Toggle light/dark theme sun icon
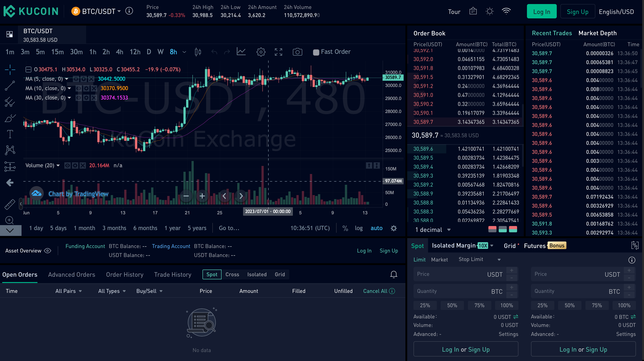The height and width of the screenshot is (361, 644). click(490, 11)
